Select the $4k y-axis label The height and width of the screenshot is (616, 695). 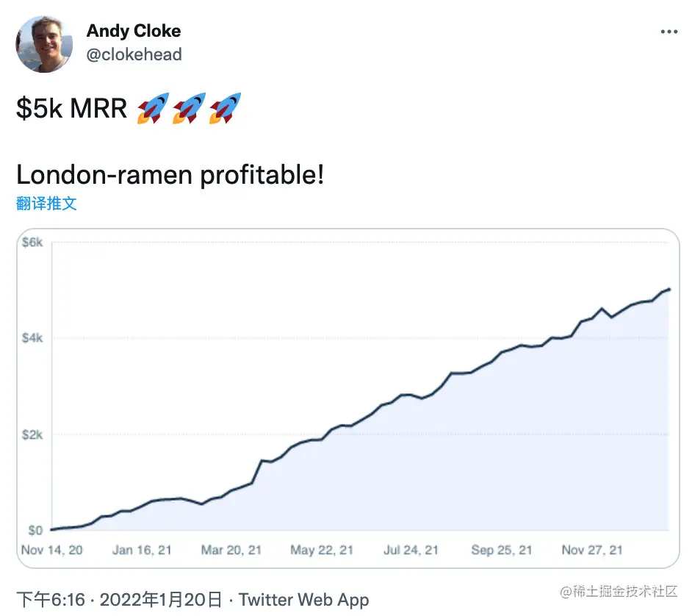[x=32, y=338]
